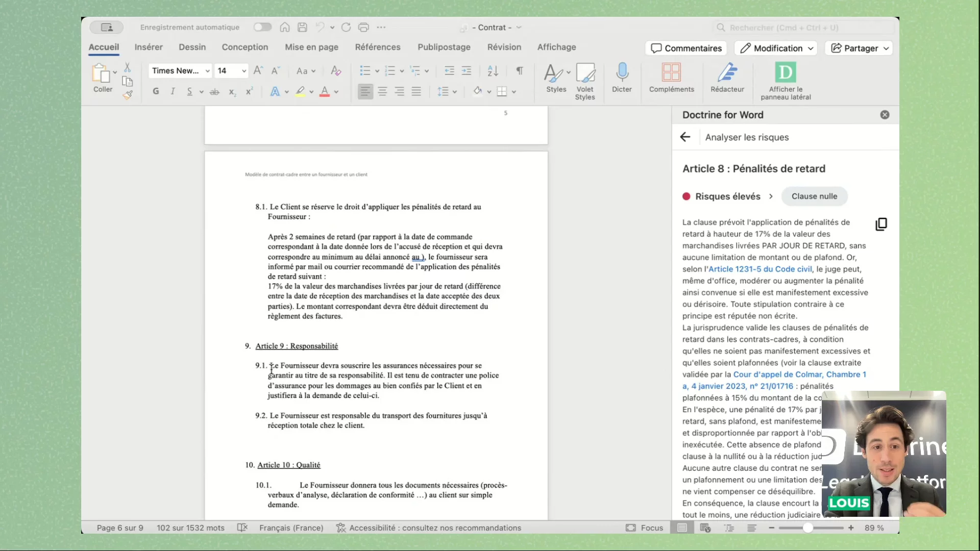Toggle bold G formatting button

156,92
